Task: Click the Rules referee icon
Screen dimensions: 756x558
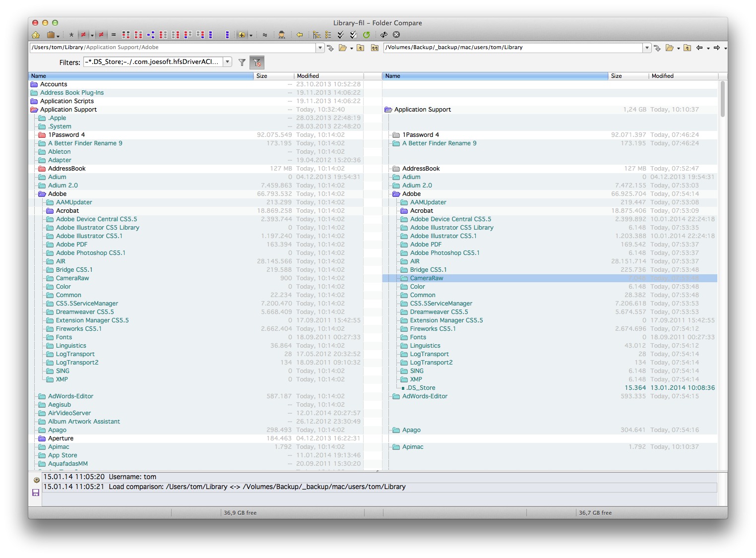Action: 282,35
